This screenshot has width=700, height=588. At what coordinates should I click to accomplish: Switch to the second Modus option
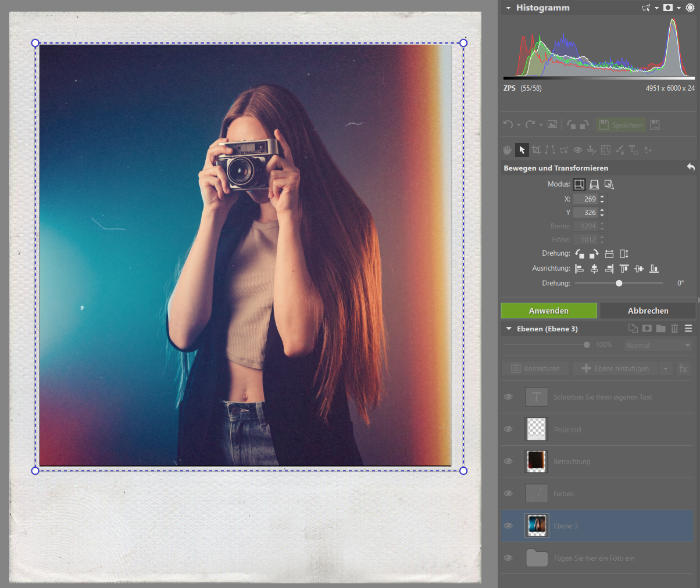pos(594,184)
